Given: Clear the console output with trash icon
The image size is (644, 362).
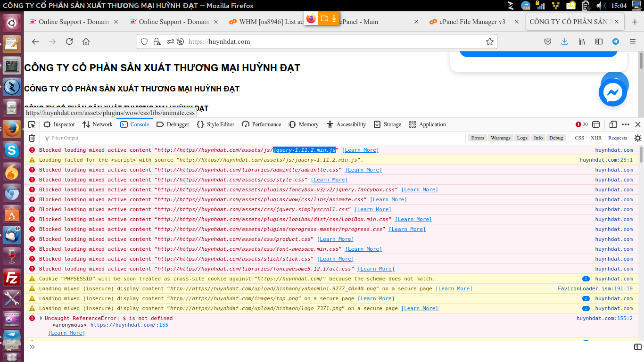Looking at the screenshot, I should tap(32, 138).
